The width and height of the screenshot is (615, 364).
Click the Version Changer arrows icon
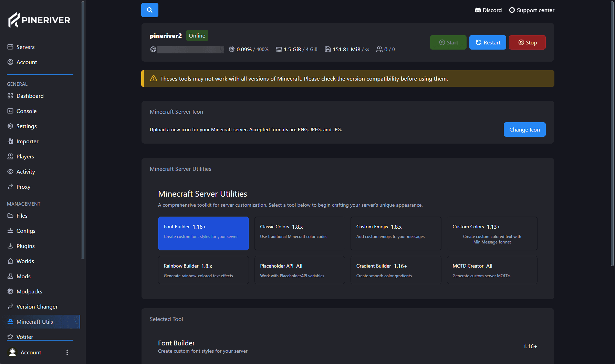(10, 306)
